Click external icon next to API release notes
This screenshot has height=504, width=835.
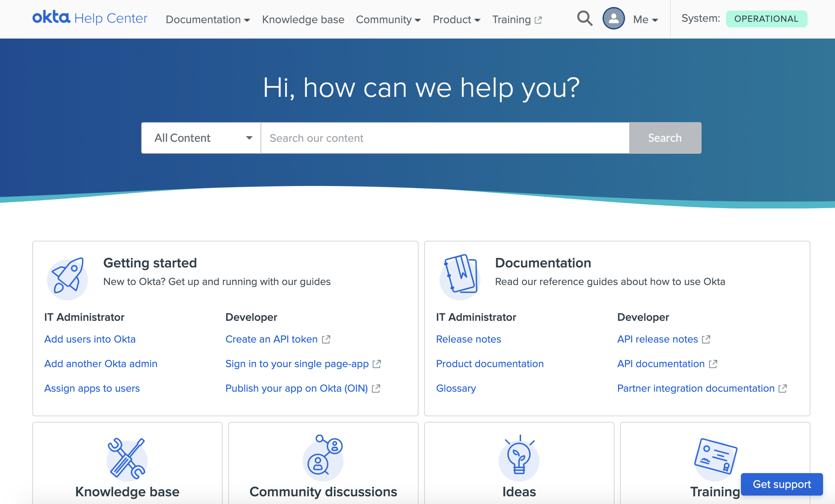click(x=706, y=339)
